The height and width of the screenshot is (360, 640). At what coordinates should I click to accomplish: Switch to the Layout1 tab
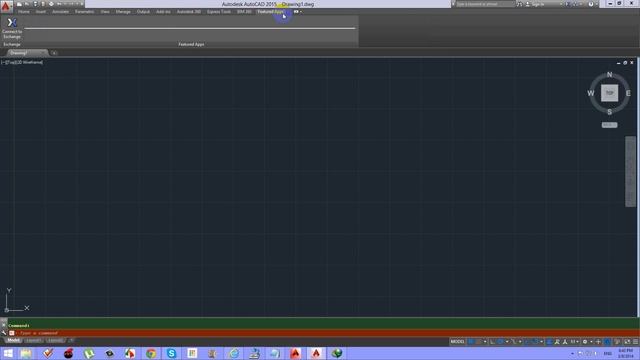click(x=33, y=340)
